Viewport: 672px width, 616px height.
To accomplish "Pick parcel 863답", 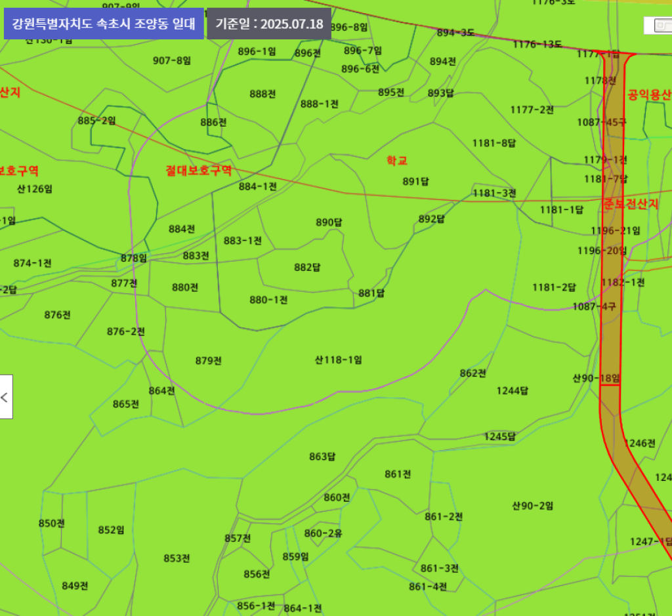I will coord(322,457).
